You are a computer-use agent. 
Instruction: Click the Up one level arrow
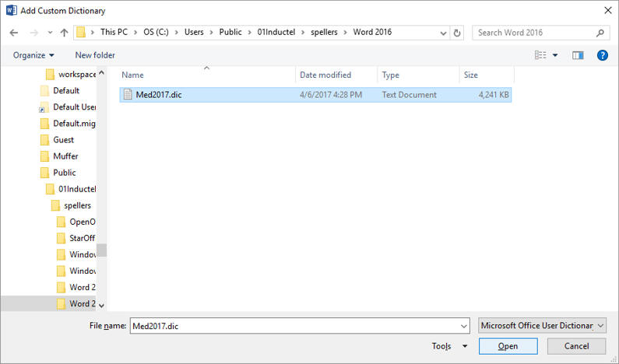[64, 33]
